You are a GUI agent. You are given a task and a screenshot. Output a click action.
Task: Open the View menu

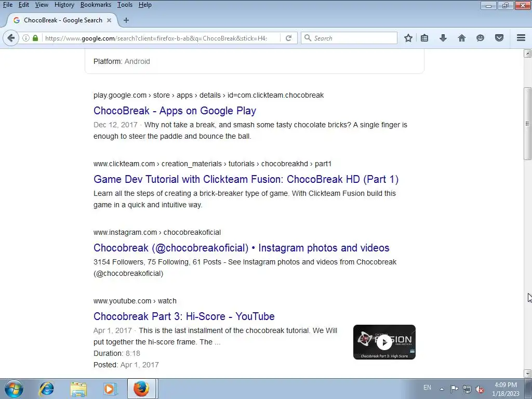tap(42, 5)
